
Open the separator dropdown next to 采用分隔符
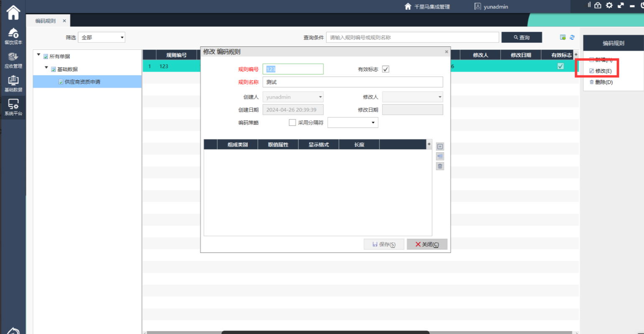(x=353, y=122)
